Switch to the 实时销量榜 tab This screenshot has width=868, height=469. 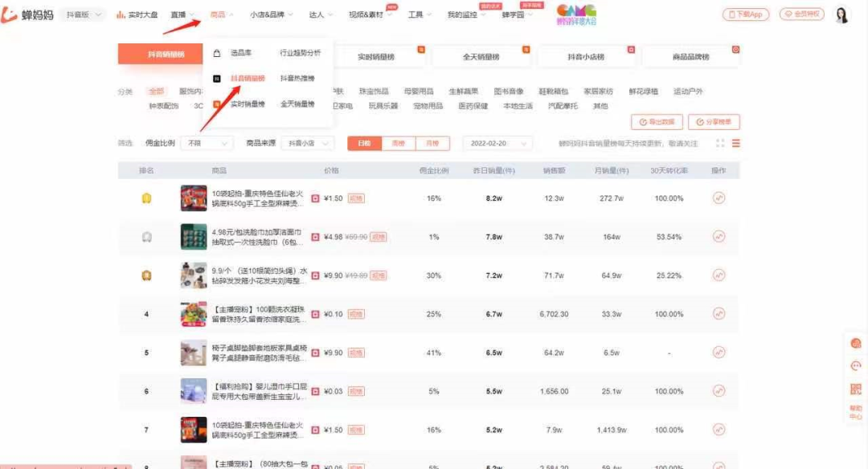[x=376, y=56]
